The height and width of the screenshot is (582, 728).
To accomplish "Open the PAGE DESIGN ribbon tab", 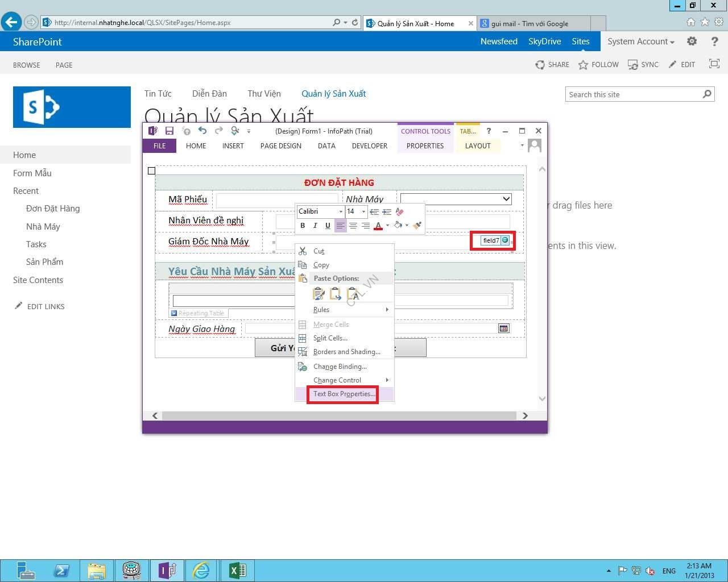I will coord(281,146).
